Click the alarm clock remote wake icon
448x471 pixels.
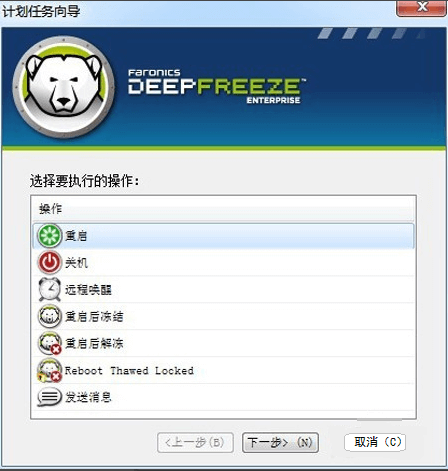[49, 289]
